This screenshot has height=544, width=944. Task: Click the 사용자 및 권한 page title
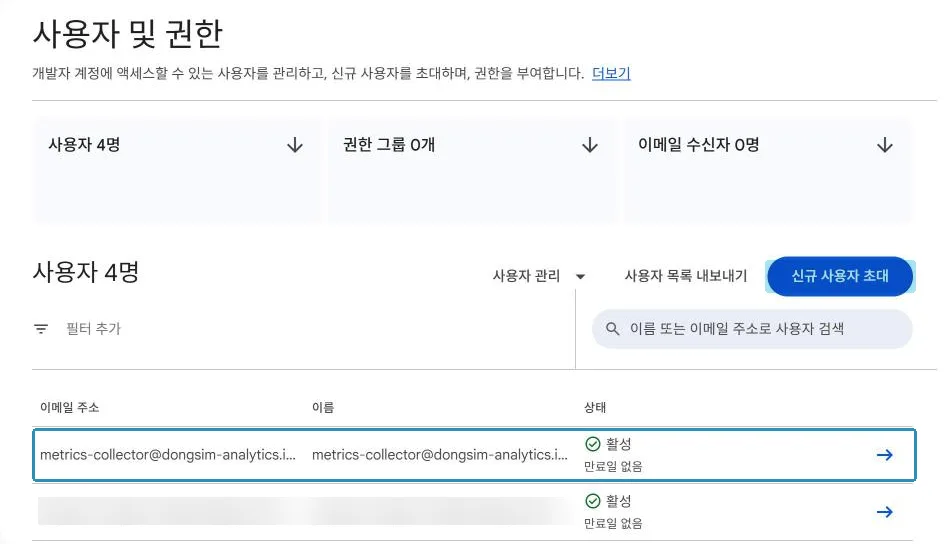[x=128, y=34]
